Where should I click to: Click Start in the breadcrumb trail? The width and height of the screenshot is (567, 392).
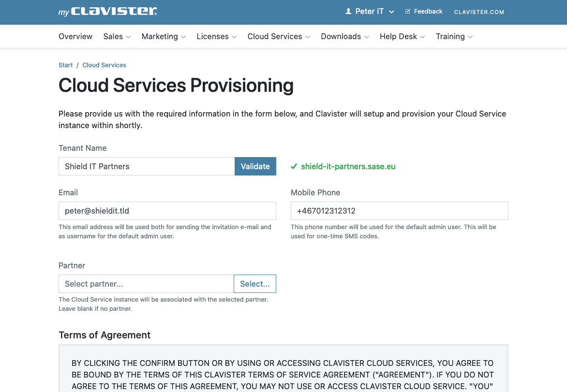[65, 65]
